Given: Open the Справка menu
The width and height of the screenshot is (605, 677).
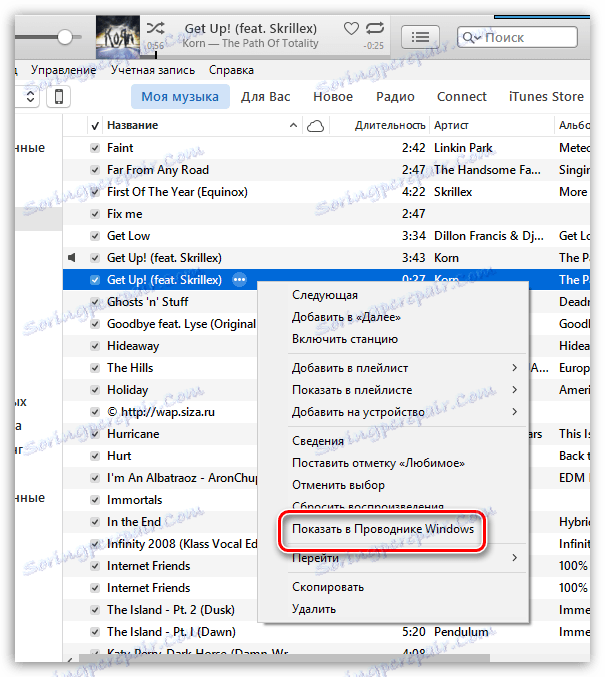Looking at the screenshot, I should tap(231, 70).
